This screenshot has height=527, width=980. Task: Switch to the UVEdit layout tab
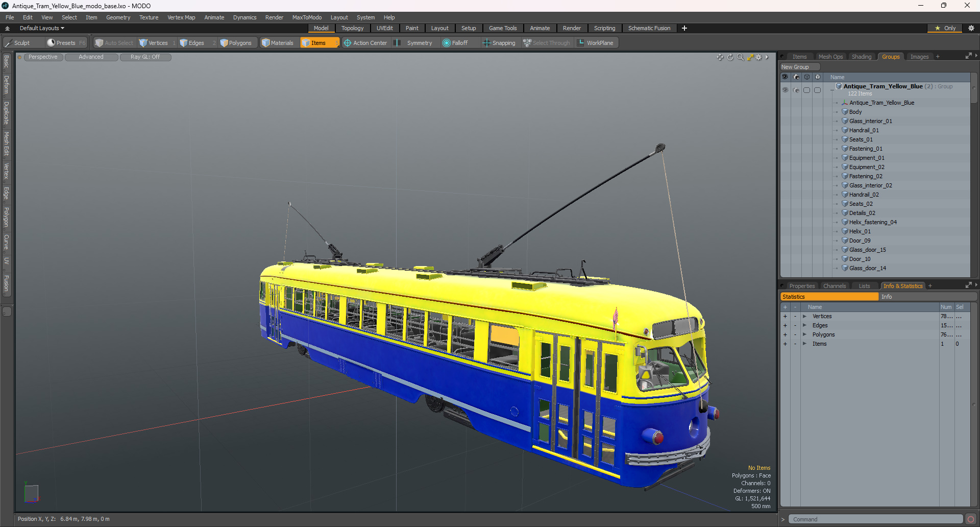pyautogui.click(x=384, y=28)
